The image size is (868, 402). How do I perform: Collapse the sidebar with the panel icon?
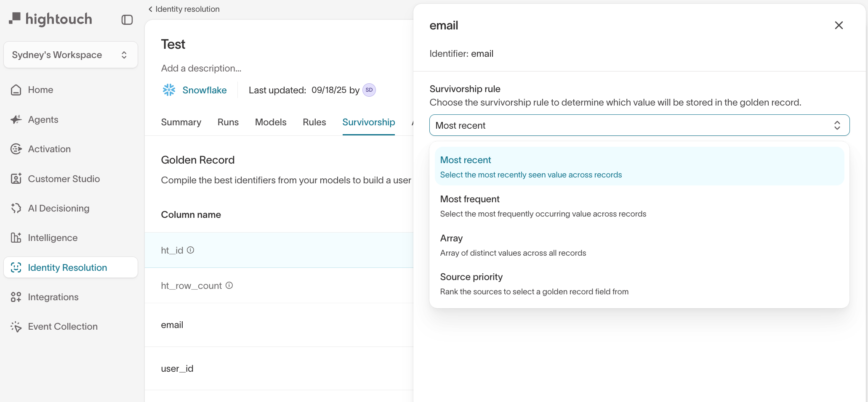coord(127,20)
